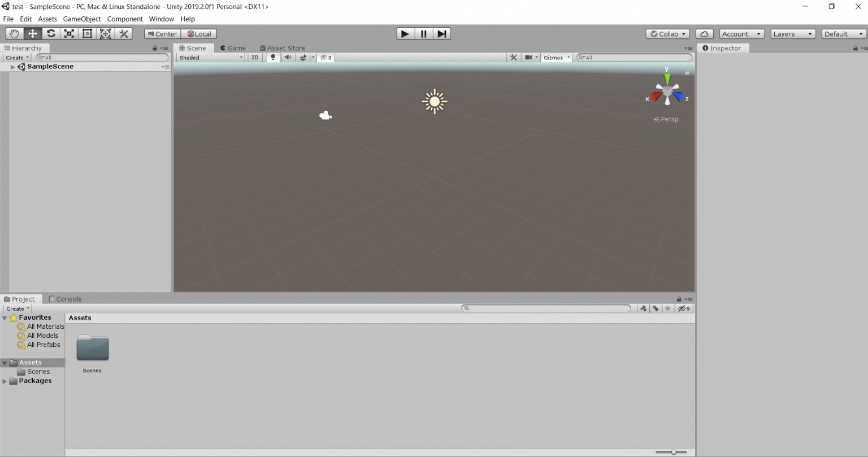Select the Scale tool

pyautogui.click(x=69, y=33)
